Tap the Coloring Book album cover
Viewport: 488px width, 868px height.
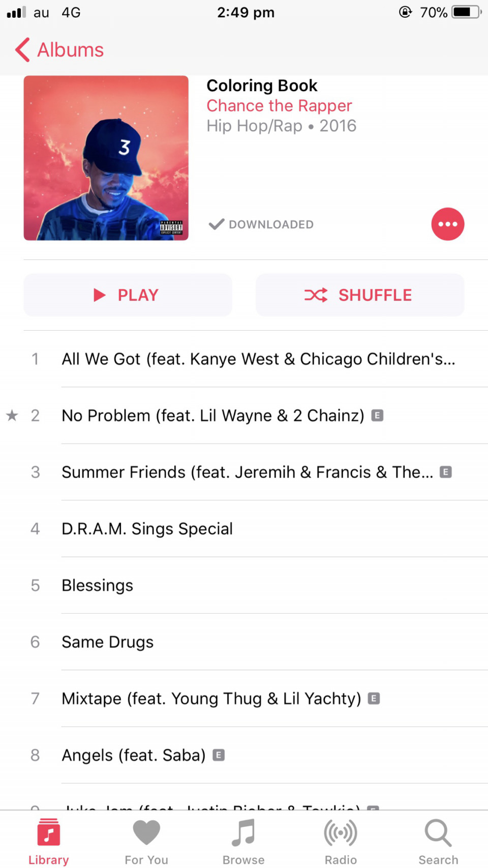pyautogui.click(x=106, y=158)
